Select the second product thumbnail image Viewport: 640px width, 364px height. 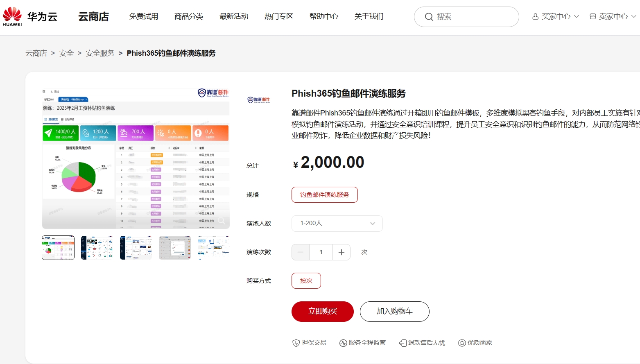[97, 248]
